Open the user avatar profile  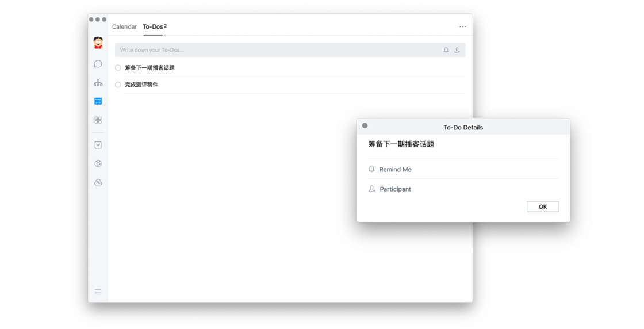click(x=98, y=43)
